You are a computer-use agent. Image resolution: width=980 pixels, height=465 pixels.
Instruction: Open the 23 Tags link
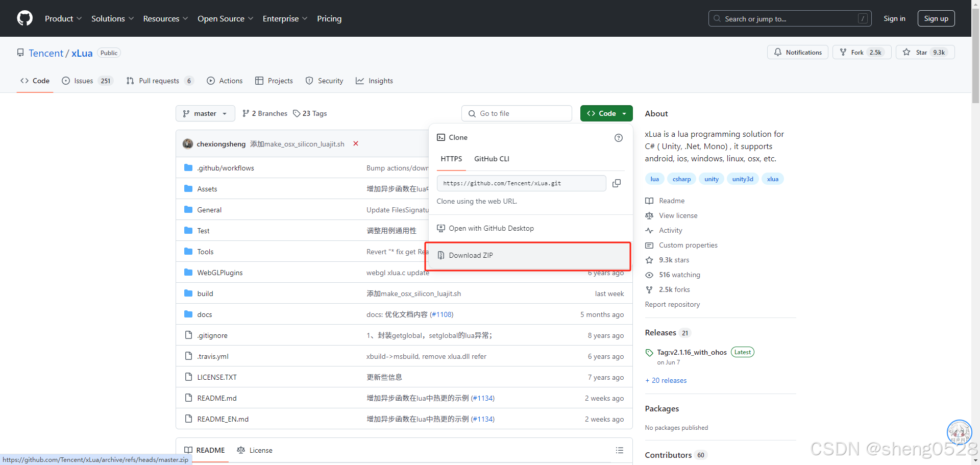(310, 113)
